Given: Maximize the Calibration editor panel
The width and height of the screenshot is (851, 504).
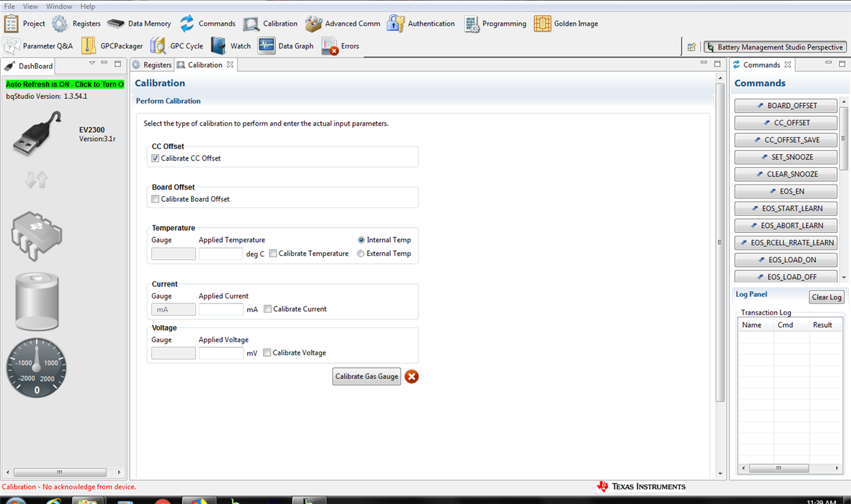Looking at the screenshot, I should 717,64.
